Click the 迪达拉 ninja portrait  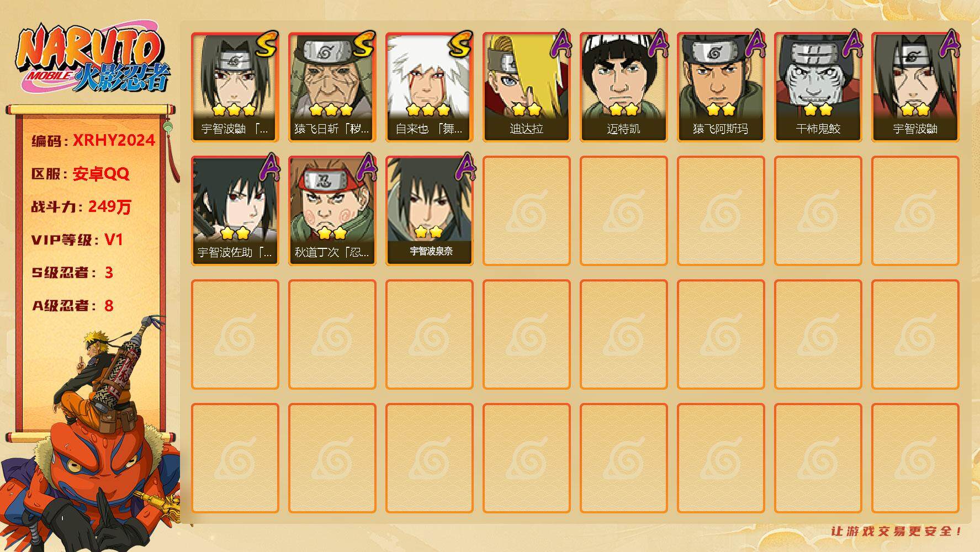pos(526,87)
